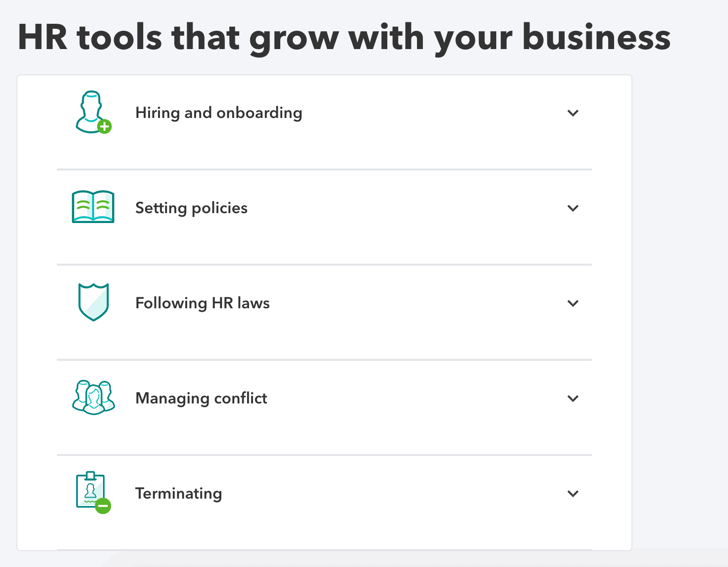Click the group-of-people Managing conflict icon

click(x=93, y=397)
